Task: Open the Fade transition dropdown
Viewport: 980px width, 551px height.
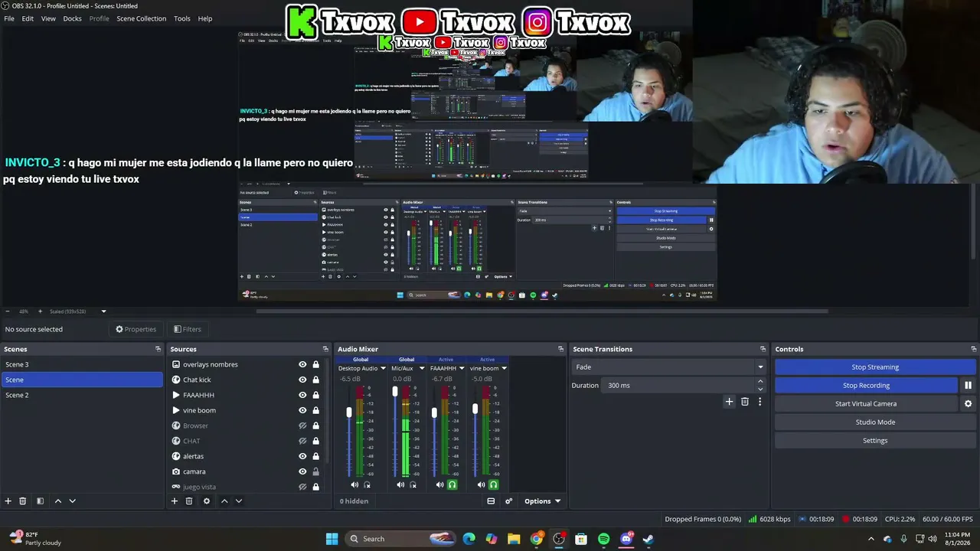Action: click(669, 367)
